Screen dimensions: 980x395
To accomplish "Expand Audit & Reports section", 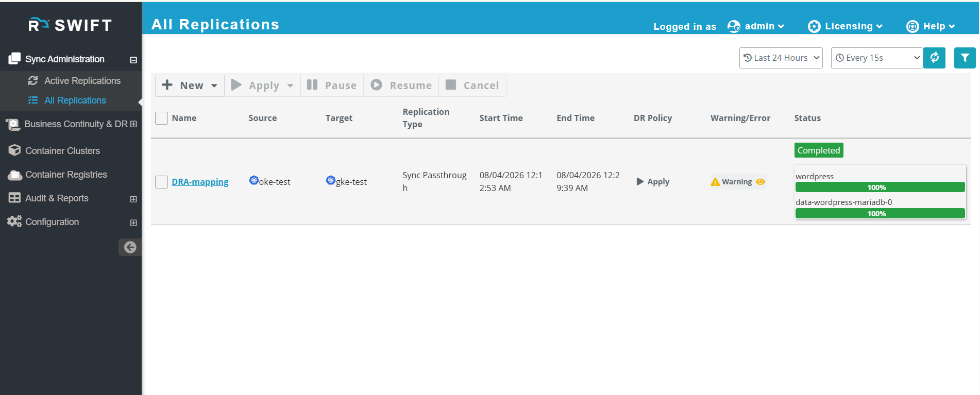I will [133, 199].
